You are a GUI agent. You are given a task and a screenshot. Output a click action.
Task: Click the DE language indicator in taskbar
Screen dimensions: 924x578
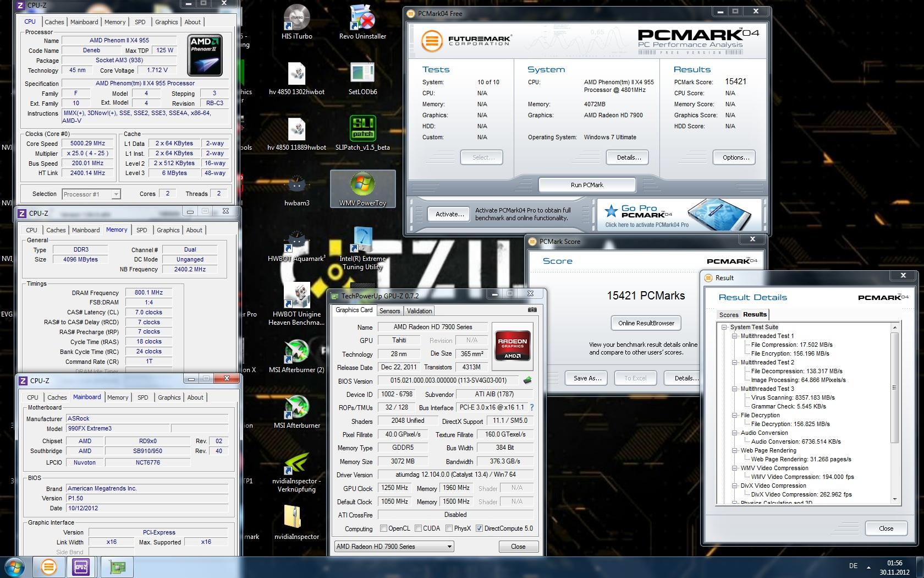853,566
